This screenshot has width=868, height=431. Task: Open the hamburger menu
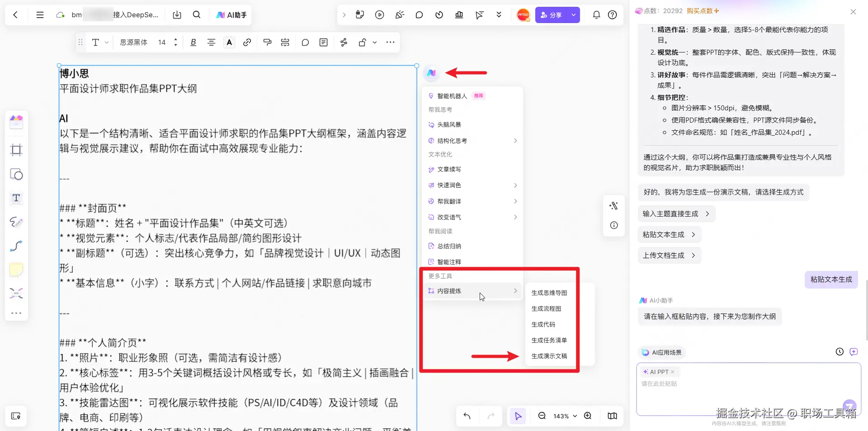40,15
